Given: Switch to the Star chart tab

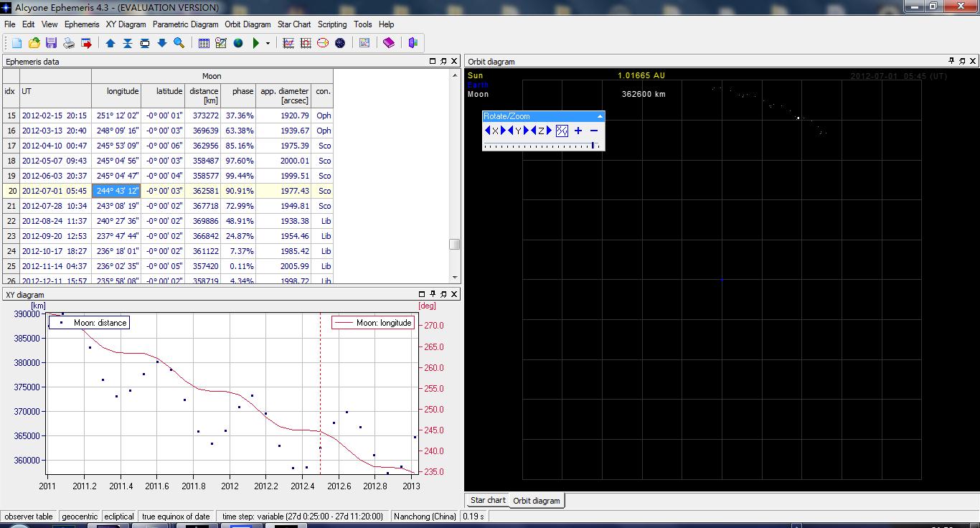Looking at the screenshot, I should click(488, 501).
